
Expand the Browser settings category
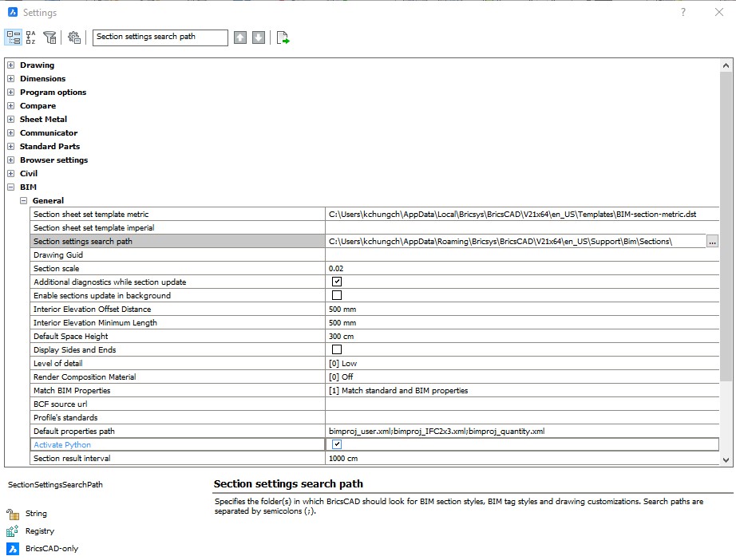point(11,160)
